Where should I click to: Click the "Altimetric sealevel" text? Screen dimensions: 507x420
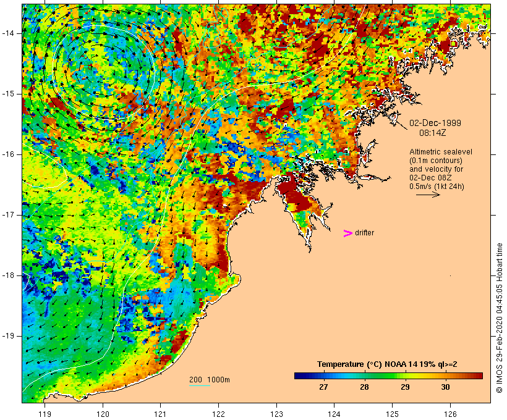tap(441, 152)
